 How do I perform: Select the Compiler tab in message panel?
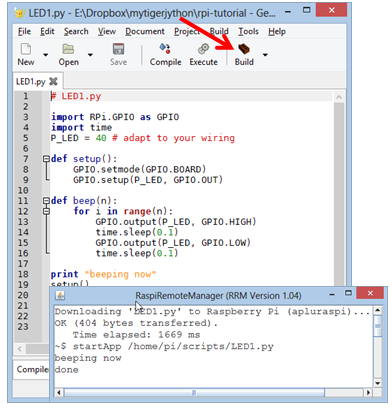(x=32, y=369)
